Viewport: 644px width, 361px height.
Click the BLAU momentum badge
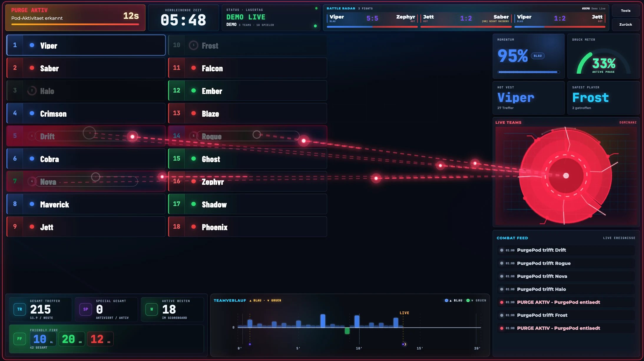(x=538, y=56)
